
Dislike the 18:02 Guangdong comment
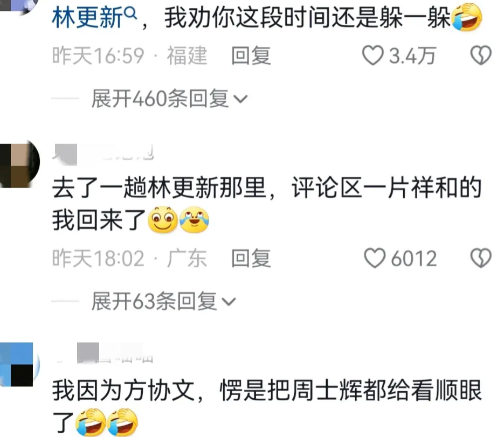[x=481, y=258]
